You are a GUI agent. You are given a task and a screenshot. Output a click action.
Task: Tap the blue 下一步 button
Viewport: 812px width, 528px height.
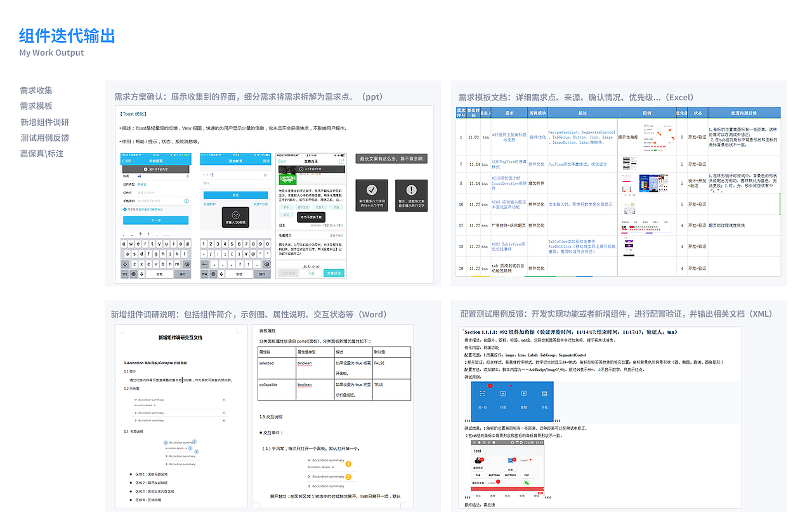155,220
